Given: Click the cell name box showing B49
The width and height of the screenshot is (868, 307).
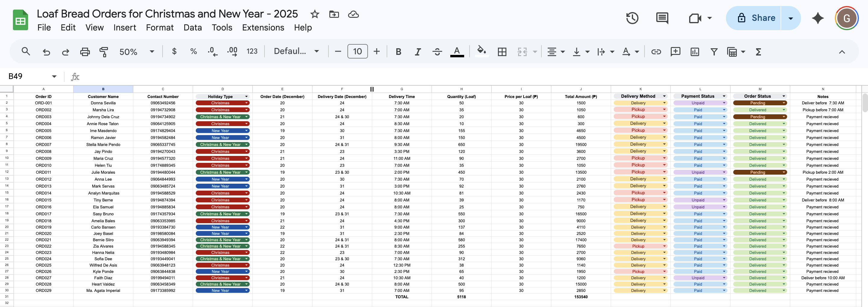Looking at the screenshot, I should [x=29, y=77].
